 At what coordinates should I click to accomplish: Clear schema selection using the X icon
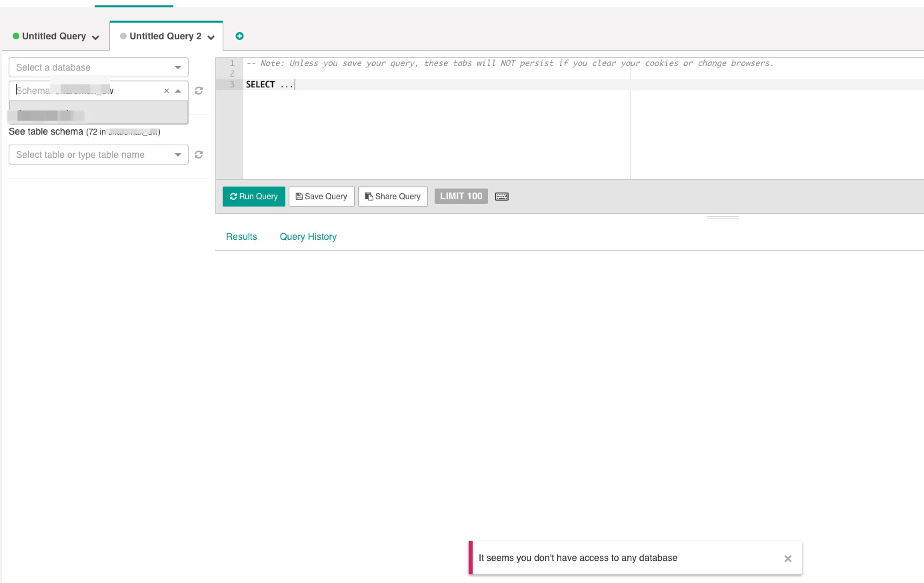[167, 91]
